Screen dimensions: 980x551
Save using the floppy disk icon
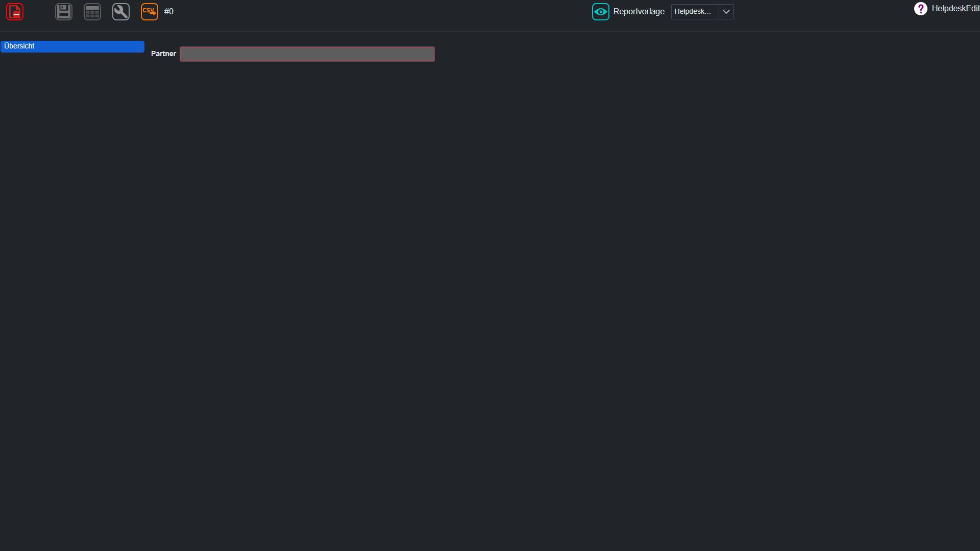(64, 12)
